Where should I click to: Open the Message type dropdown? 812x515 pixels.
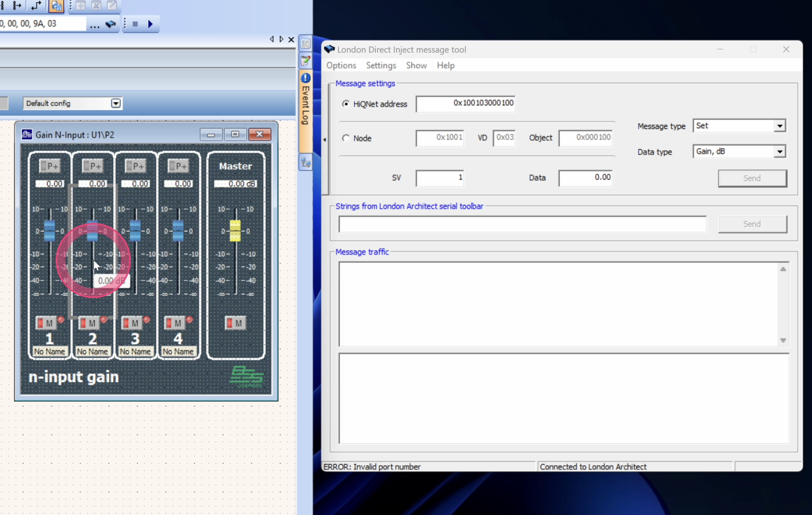779,126
